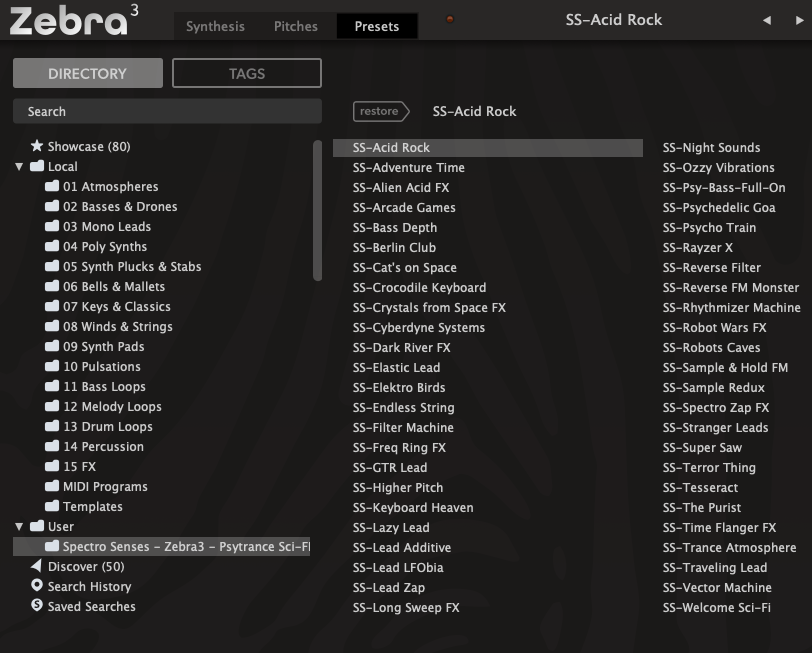Viewport: 812px width, 653px height.
Task: Load the SS-Crocodile Keyboard preset
Action: [x=419, y=287]
